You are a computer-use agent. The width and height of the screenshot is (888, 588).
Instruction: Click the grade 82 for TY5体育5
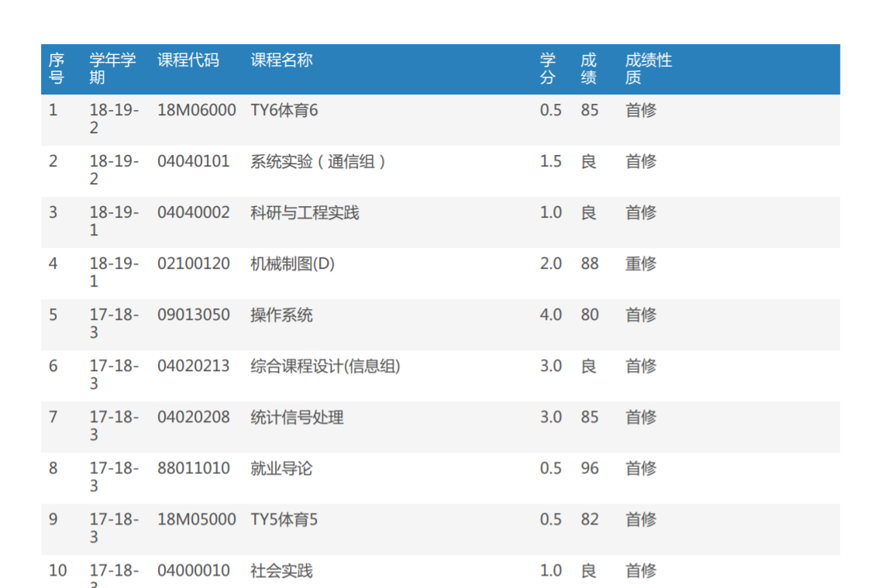coord(590,520)
